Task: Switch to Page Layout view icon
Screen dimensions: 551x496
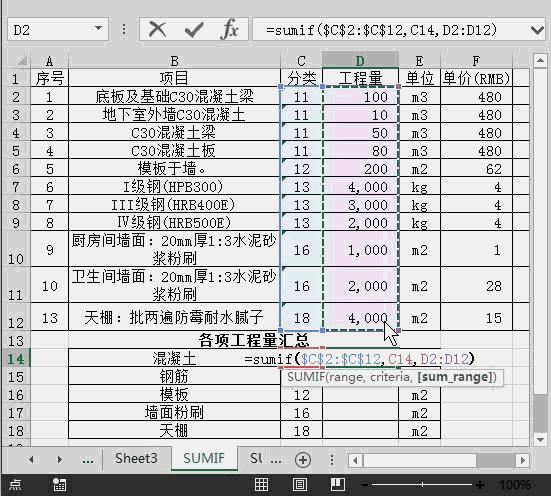Action: click(299, 484)
